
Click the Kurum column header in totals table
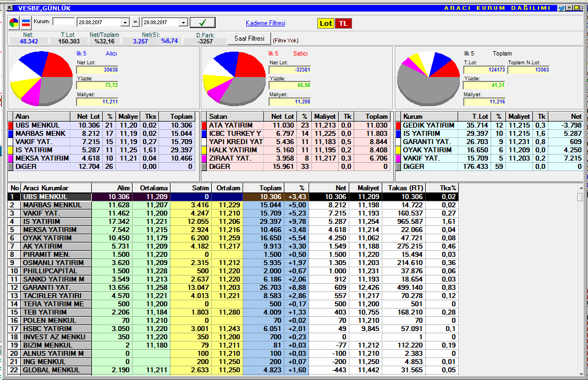[x=430, y=117]
